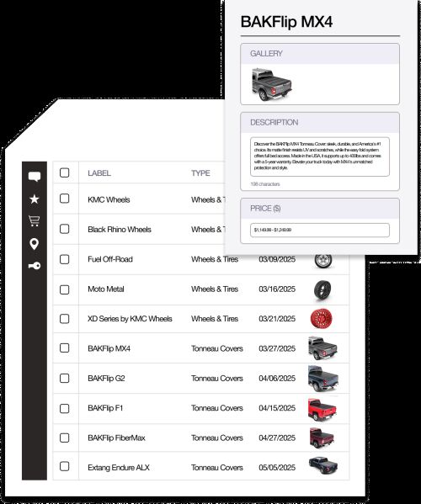
Task: Open the XD Series by KMC Wheels label
Action: click(130, 319)
